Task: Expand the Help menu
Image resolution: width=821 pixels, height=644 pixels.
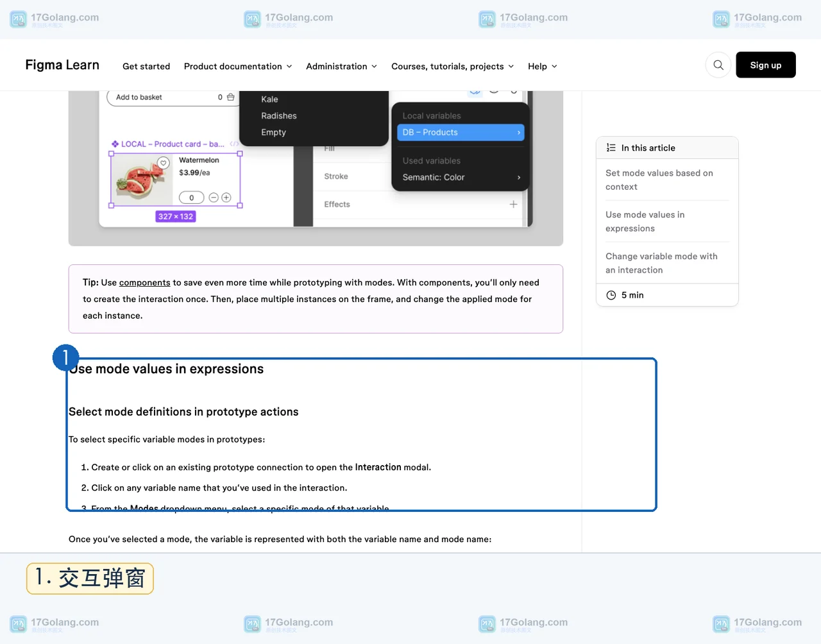Action: tap(542, 66)
